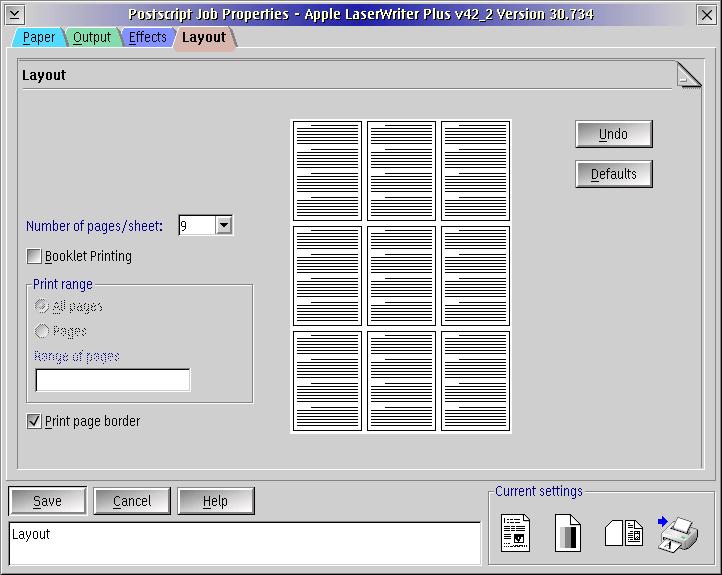This screenshot has height=575, width=722.
Task: Click the Undo button
Action: (x=614, y=134)
